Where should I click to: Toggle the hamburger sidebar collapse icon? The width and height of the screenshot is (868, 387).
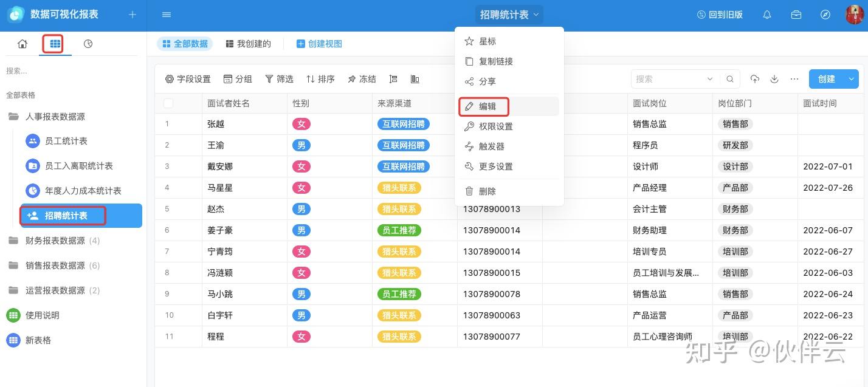(x=167, y=15)
